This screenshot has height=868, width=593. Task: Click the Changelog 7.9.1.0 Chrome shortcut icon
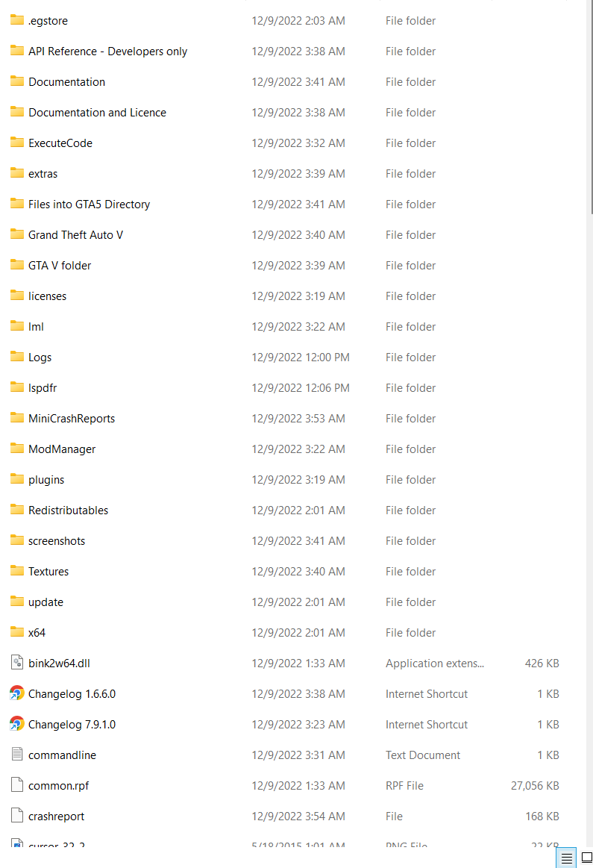coord(17,724)
